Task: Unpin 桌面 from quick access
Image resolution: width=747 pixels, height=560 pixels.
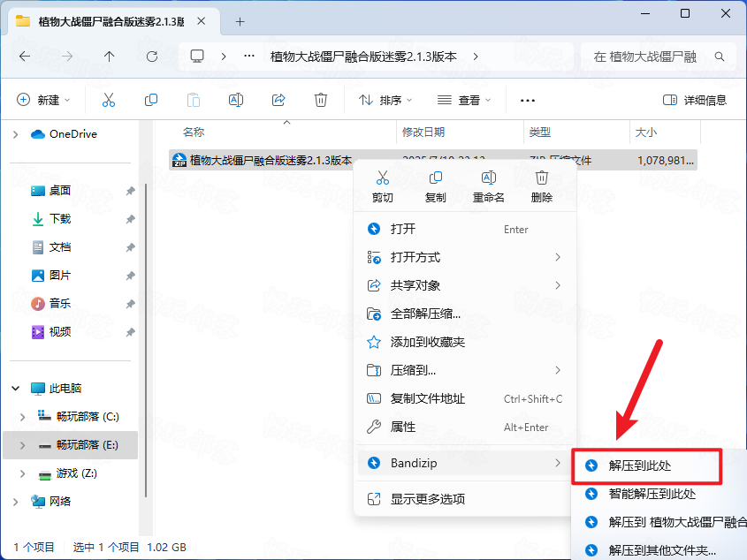Action: tap(130, 191)
